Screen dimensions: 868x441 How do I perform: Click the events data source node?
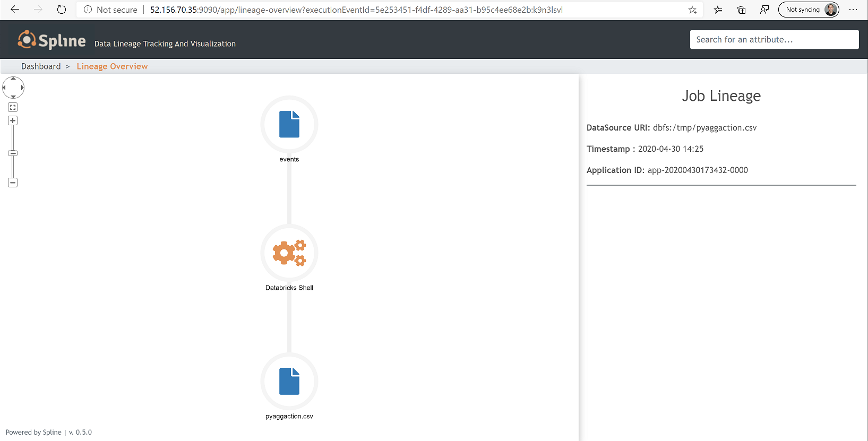289,125
